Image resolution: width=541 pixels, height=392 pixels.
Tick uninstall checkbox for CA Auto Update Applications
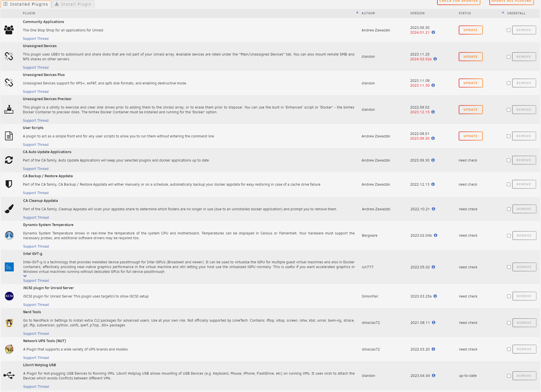pos(508,160)
